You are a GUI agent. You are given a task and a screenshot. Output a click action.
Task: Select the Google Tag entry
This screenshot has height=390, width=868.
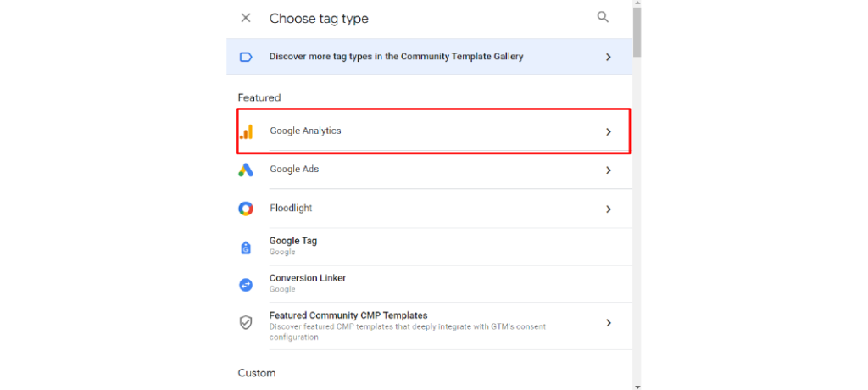(430, 247)
